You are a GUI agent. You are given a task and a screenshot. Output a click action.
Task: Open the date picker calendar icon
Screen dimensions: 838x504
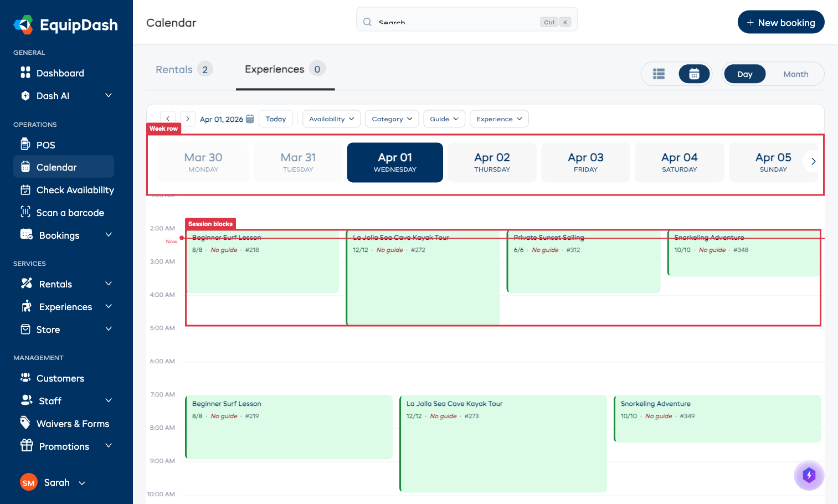[x=250, y=119]
